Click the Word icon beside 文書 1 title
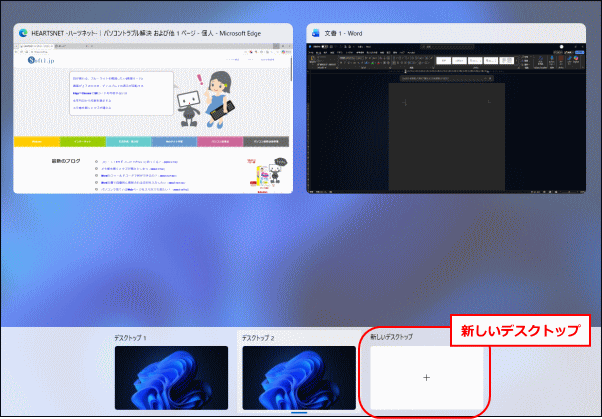Screen dimensions: 602x419 click(316, 33)
